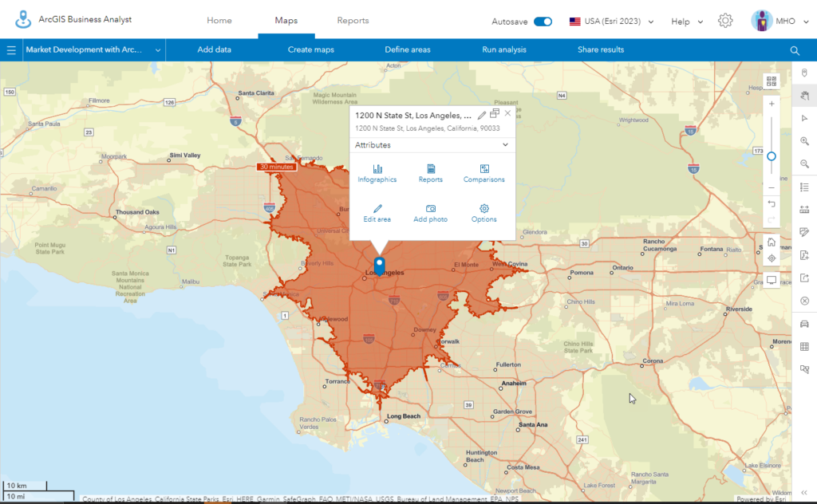Open the measure ruler tool
Image resolution: width=817 pixels, height=504 pixels.
pos(804,209)
